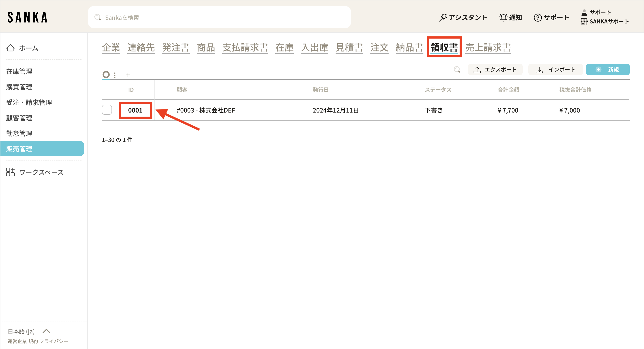Click the Assistant wand icon
The image size is (644, 349).
[x=443, y=18]
